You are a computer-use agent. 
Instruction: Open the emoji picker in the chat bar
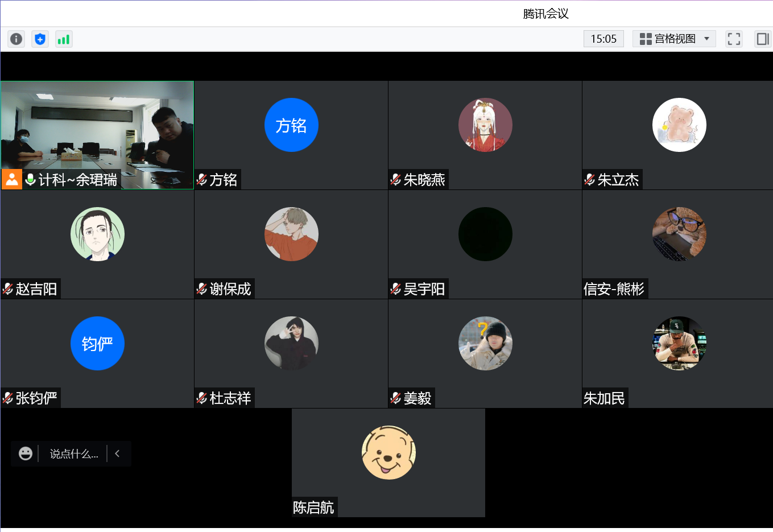26,453
